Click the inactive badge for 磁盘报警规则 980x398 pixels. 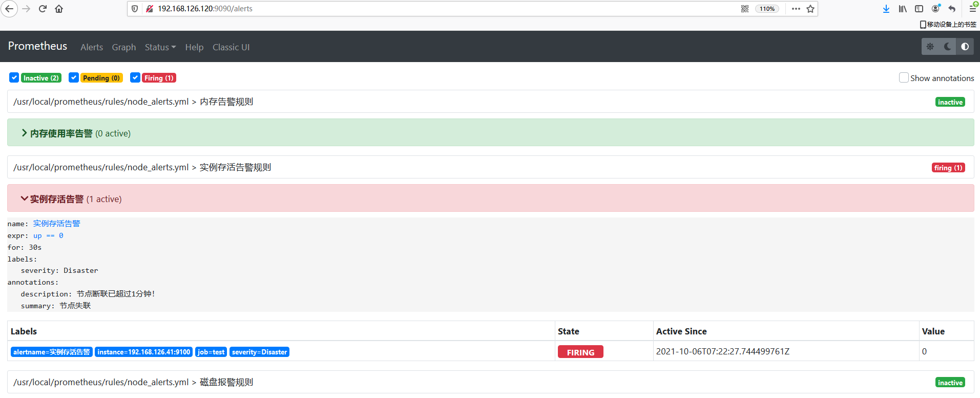(x=950, y=383)
